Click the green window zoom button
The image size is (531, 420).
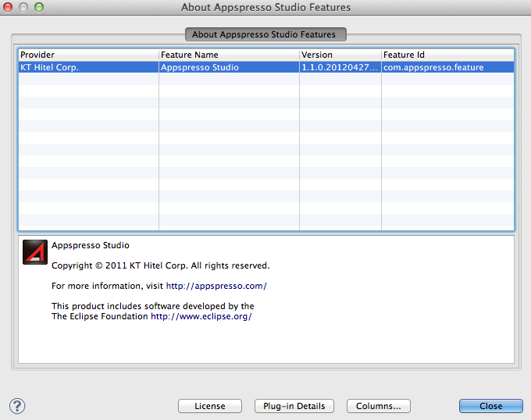pyautogui.click(x=39, y=7)
